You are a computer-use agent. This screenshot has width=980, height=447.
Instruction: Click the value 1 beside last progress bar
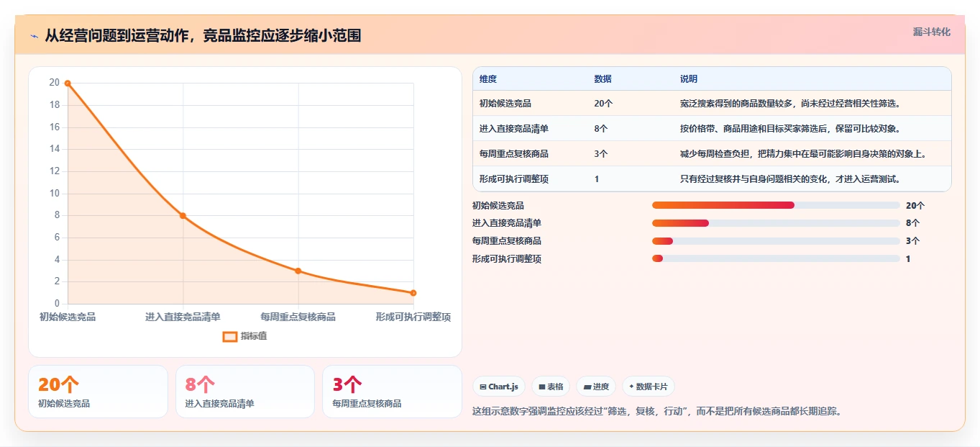(x=908, y=259)
